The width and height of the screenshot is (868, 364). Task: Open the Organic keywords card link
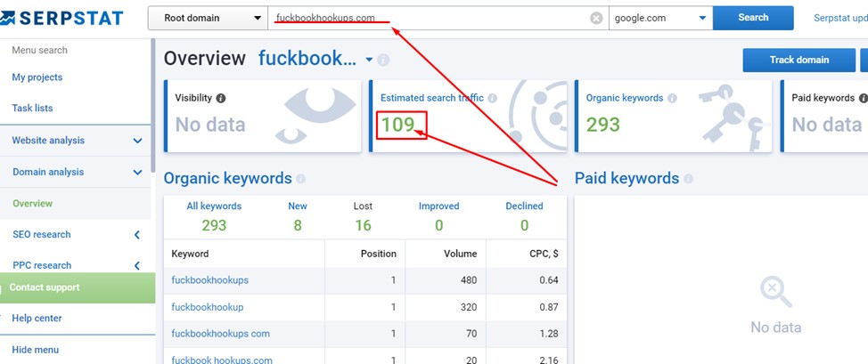(625, 98)
